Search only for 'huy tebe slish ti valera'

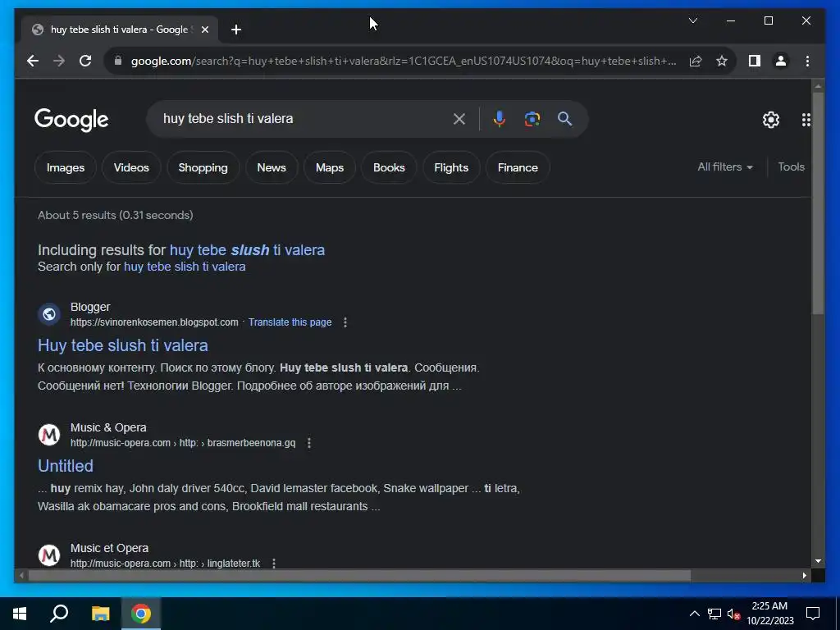[x=185, y=267]
